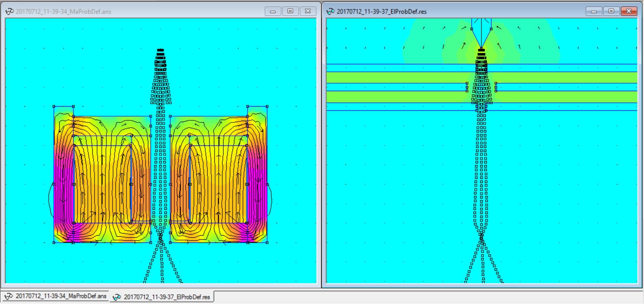Close the MaProbDef.ans window
This screenshot has width=644, height=304.
tap(308, 11)
